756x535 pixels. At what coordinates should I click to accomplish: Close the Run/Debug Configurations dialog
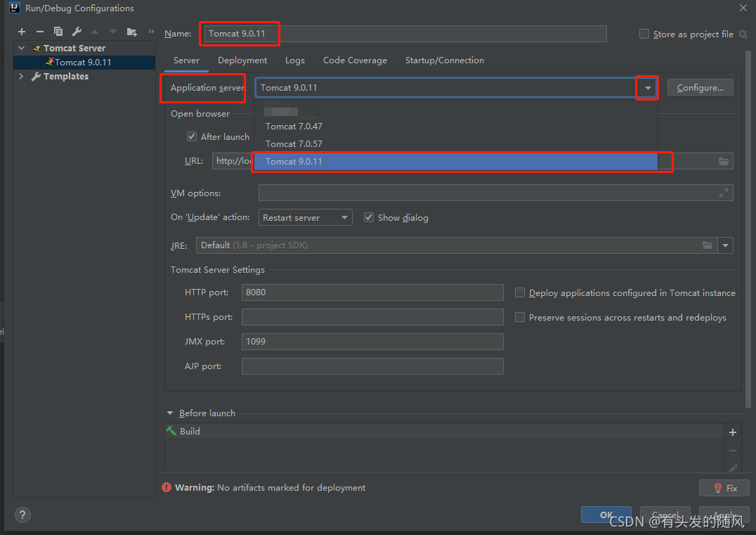[x=743, y=8]
